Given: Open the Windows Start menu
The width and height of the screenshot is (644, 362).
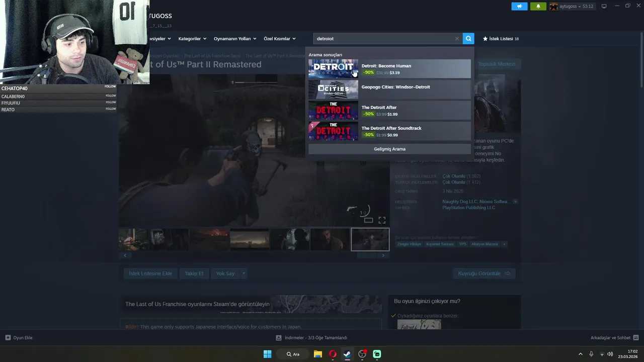Looking at the screenshot, I should 267,354.
